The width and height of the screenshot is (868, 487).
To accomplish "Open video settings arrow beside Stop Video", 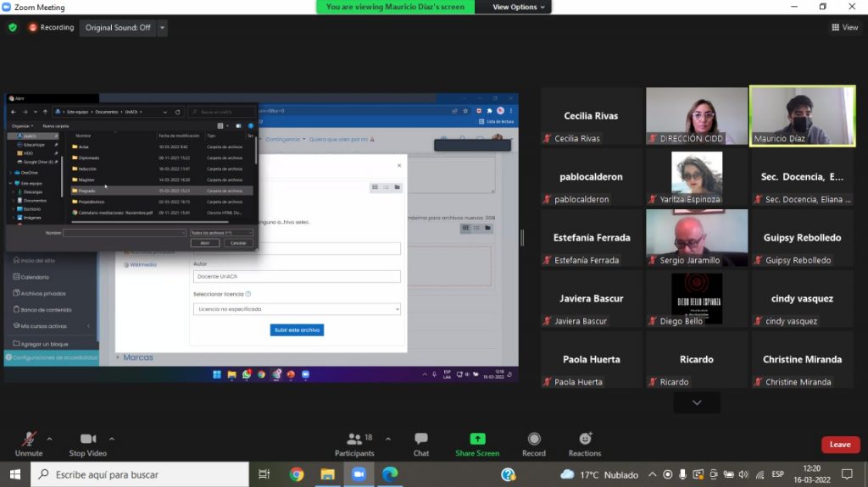I will pyautogui.click(x=112, y=439).
